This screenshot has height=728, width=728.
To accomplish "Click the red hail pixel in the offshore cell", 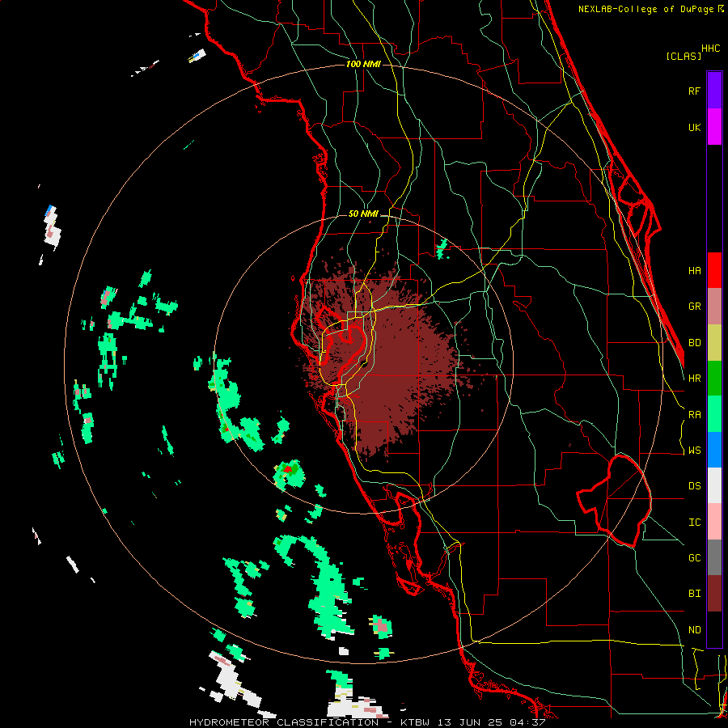I will tap(288, 469).
